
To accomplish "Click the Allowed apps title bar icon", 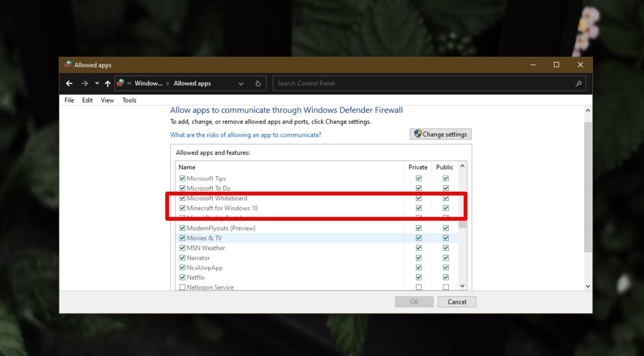I will point(67,65).
